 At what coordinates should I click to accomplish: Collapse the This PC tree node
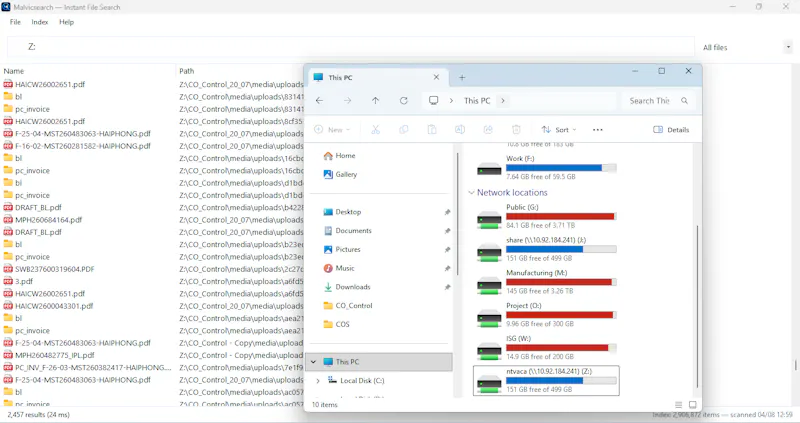tap(313, 362)
